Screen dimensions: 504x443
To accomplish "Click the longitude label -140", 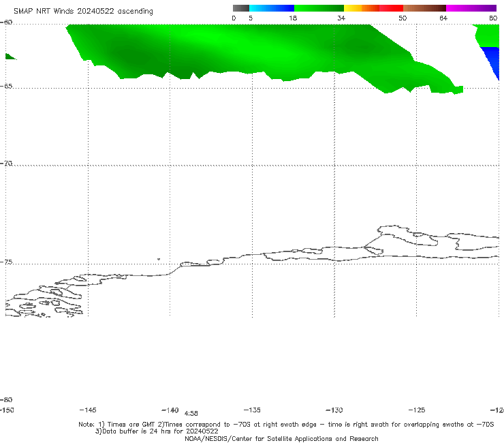I will point(170,410).
